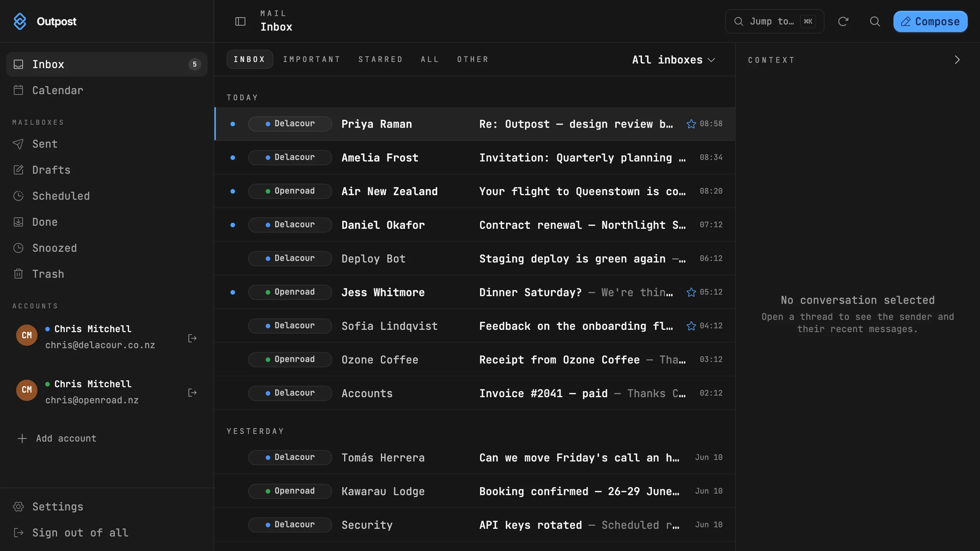The width and height of the screenshot is (980, 551).
Task: Open the Done mailbox
Action: (x=107, y=222)
